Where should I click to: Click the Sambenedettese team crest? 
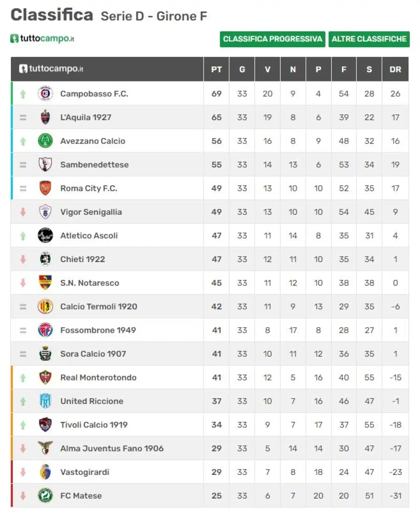[45, 165]
